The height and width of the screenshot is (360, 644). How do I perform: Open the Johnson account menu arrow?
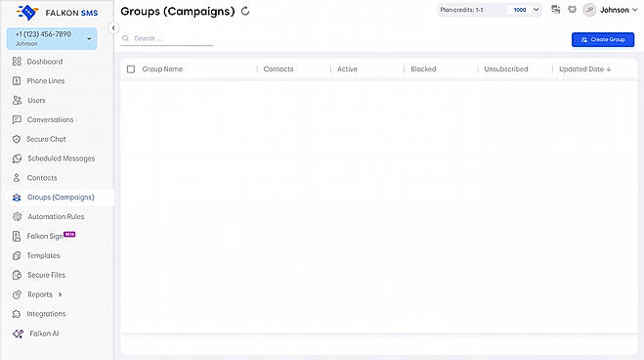point(634,10)
